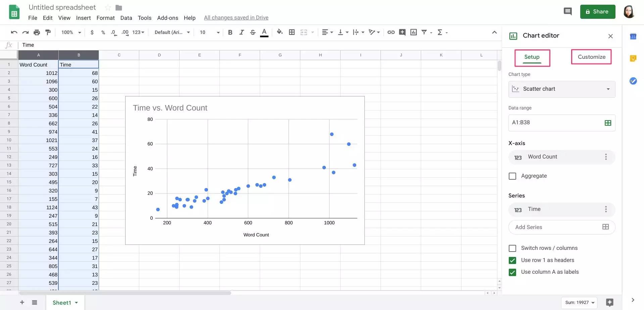Open the Insert menu
Viewport: 644px width, 310px height.
click(x=83, y=18)
